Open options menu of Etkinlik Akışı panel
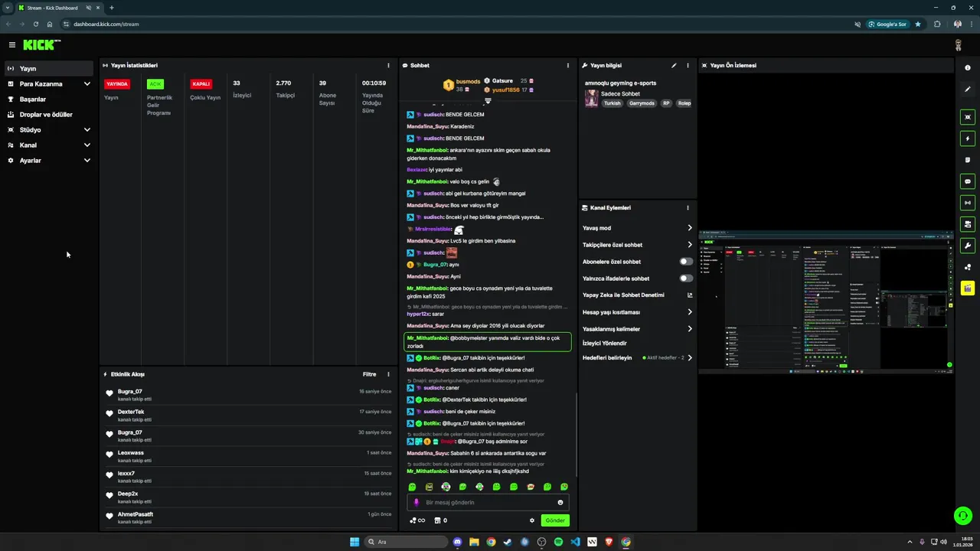This screenshot has width=980, height=551. pyautogui.click(x=388, y=374)
